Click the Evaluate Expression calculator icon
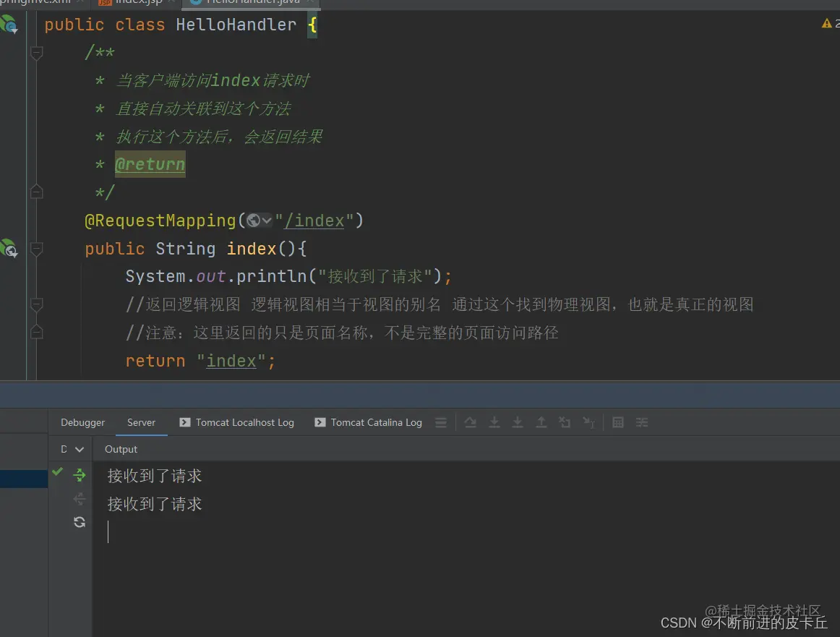The image size is (840, 637). click(x=617, y=423)
